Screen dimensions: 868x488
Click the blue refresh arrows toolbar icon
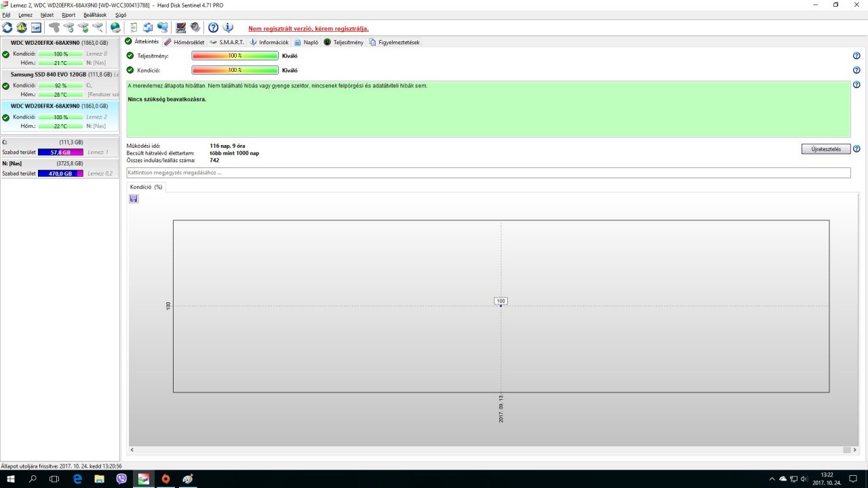[x=7, y=28]
